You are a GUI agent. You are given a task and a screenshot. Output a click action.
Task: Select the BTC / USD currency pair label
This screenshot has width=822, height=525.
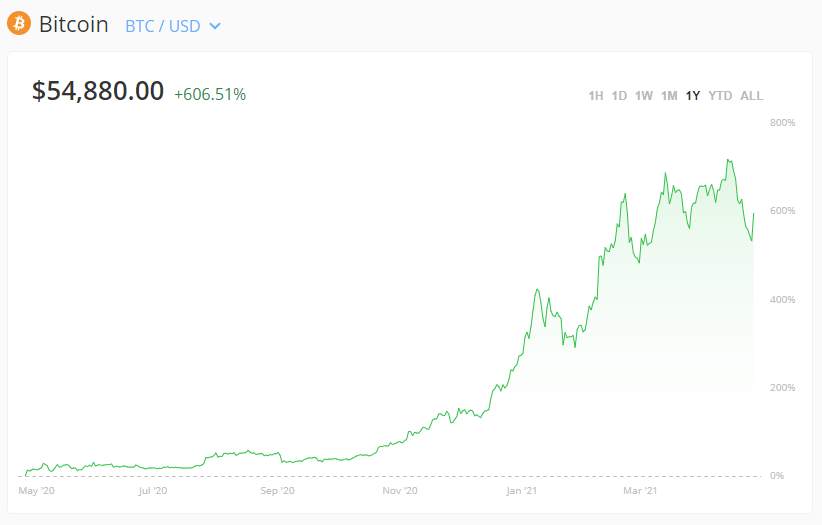coord(163,26)
